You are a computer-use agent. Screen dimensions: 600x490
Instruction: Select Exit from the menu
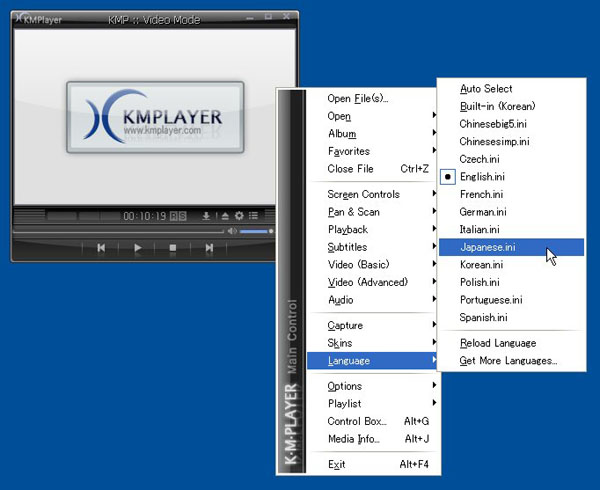click(374, 464)
